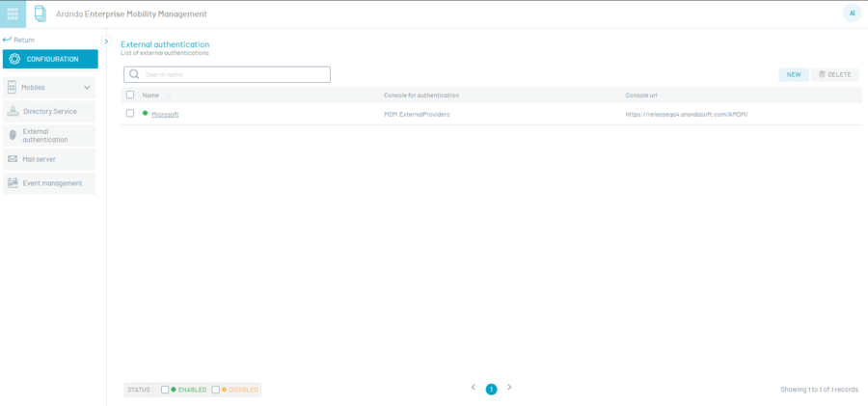Screen dimensions: 868x406
Task: Open the apps grid launcher icon
Action: click(x=13, y=14)
